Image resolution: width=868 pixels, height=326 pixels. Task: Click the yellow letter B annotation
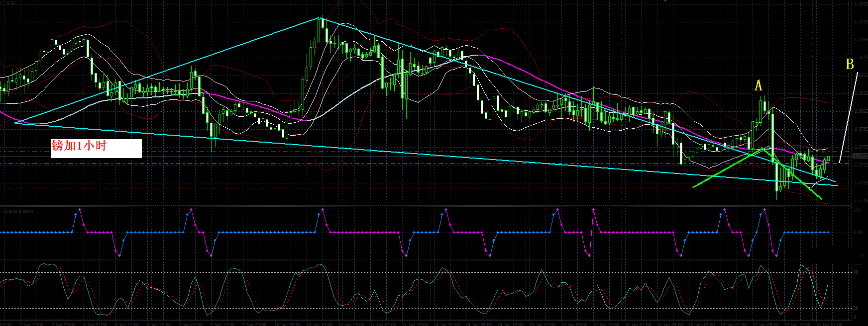coord(850,64)
